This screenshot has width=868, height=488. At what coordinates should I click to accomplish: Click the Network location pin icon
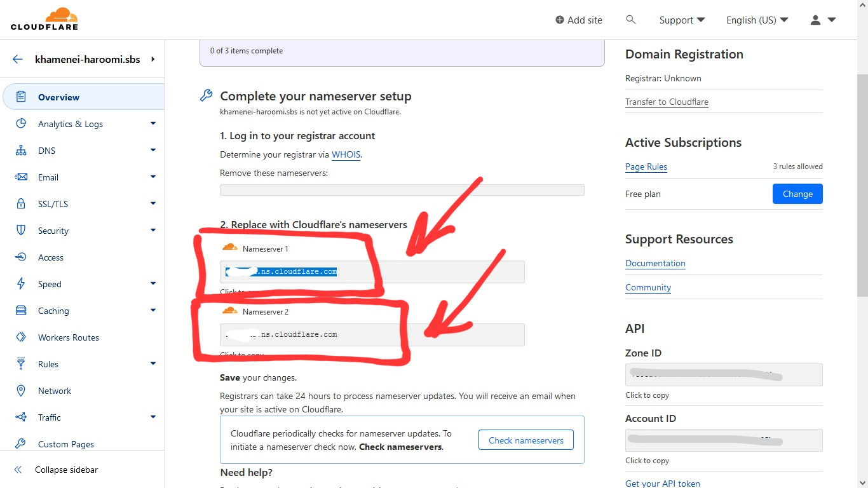pos(21,391)
